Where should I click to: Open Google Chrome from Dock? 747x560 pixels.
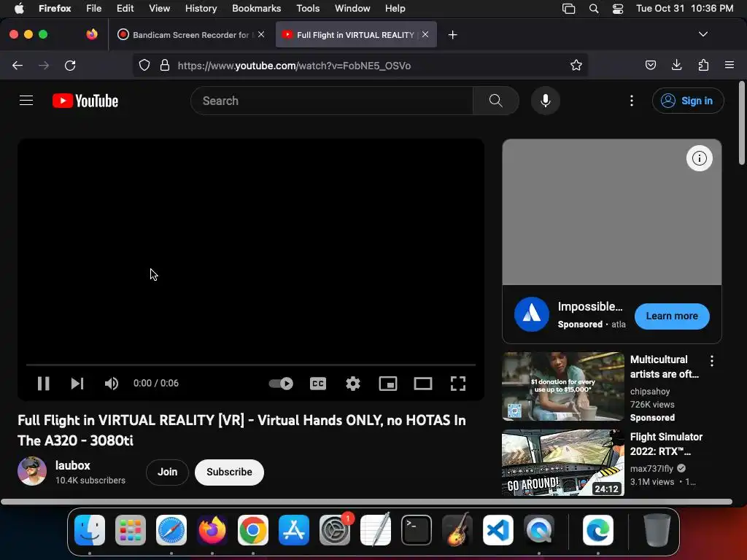[253, 530]
